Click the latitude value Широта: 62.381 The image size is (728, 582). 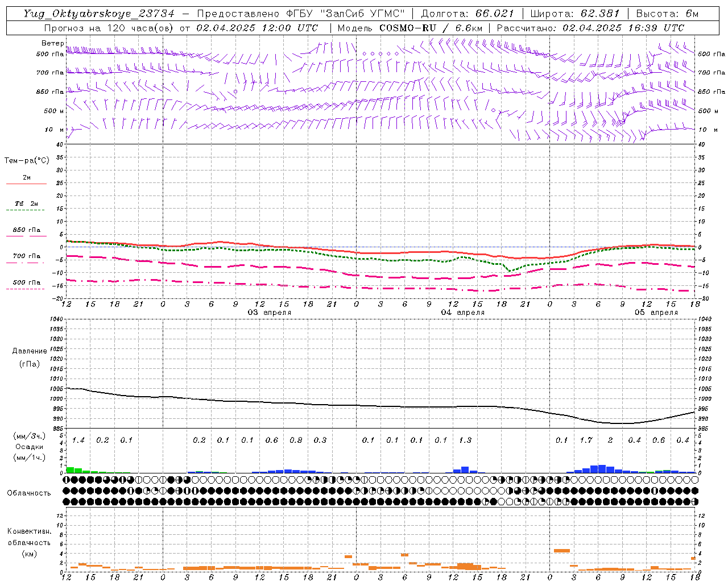[x=574, y=14]
